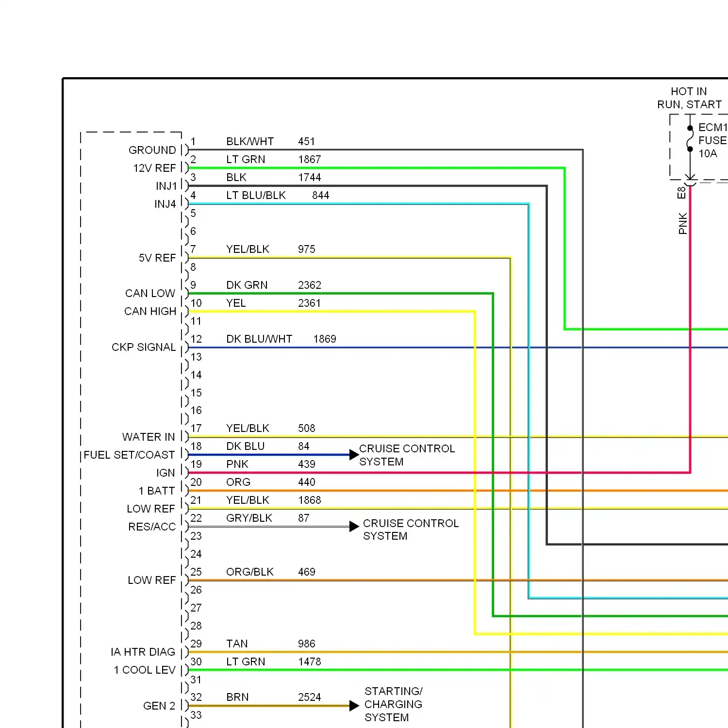Click the arrow on GRY/BLK wire 87

[354, 527]
